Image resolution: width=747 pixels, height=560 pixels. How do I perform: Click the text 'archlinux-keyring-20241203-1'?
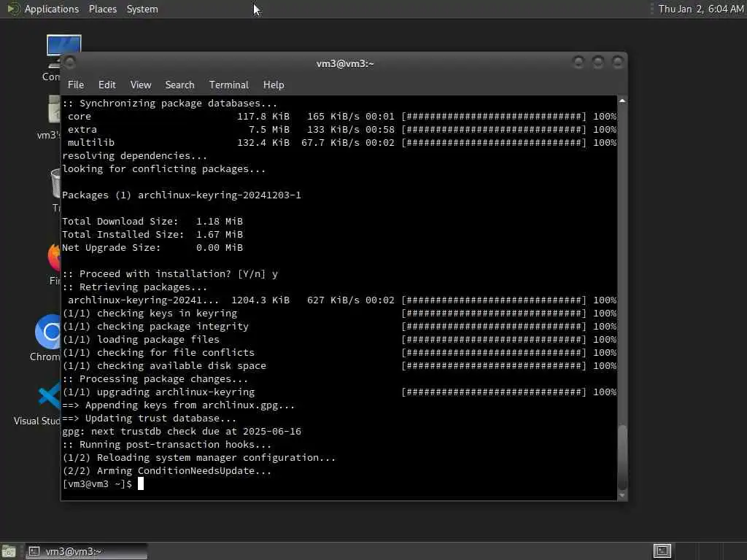[x=220, y=195]
